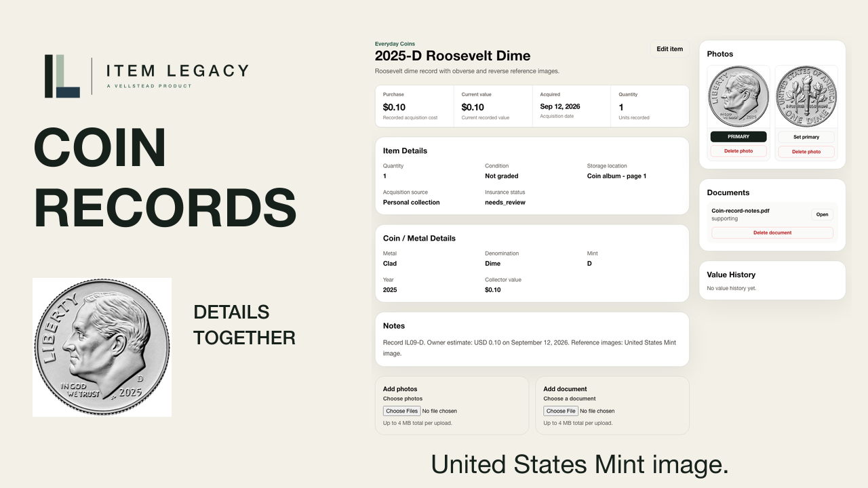Click 'No file chosen' beside Choose Files

click(x=439, y=411)
